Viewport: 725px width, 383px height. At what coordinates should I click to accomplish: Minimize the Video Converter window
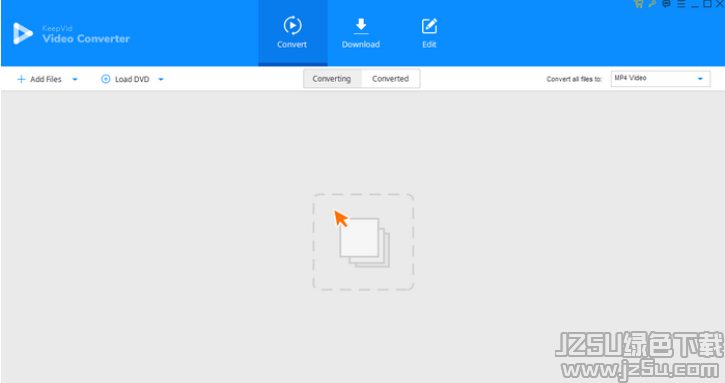pos(694,5)
